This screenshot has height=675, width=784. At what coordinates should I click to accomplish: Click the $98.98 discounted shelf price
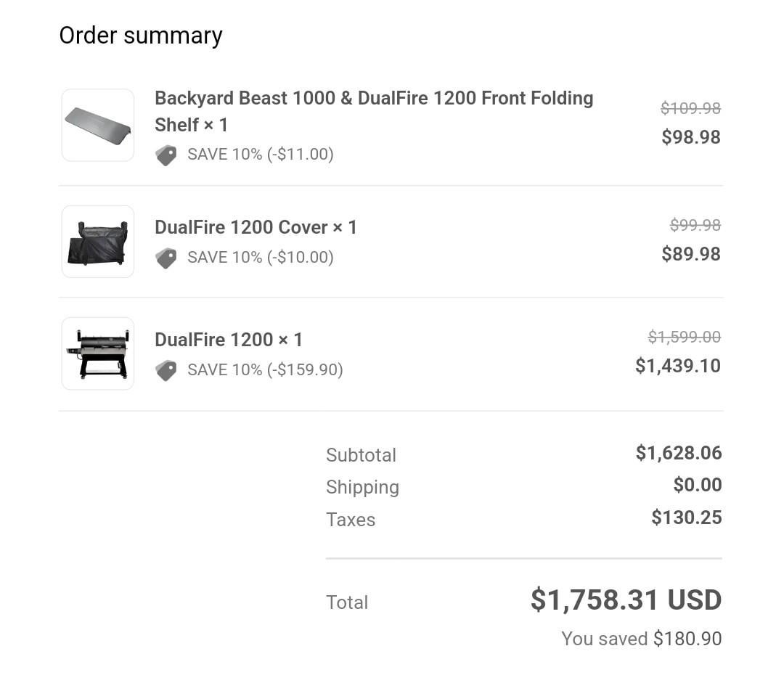pos(691,137)
